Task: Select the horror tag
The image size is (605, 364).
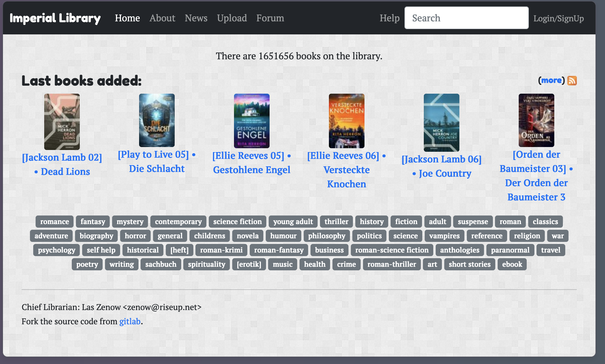Action: pyautogui.click(x=135, y=236)
